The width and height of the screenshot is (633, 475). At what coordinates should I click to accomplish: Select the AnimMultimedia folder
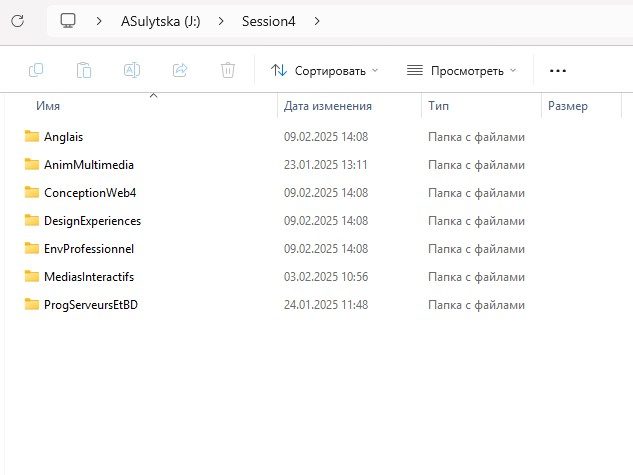[x=88, y=165]
